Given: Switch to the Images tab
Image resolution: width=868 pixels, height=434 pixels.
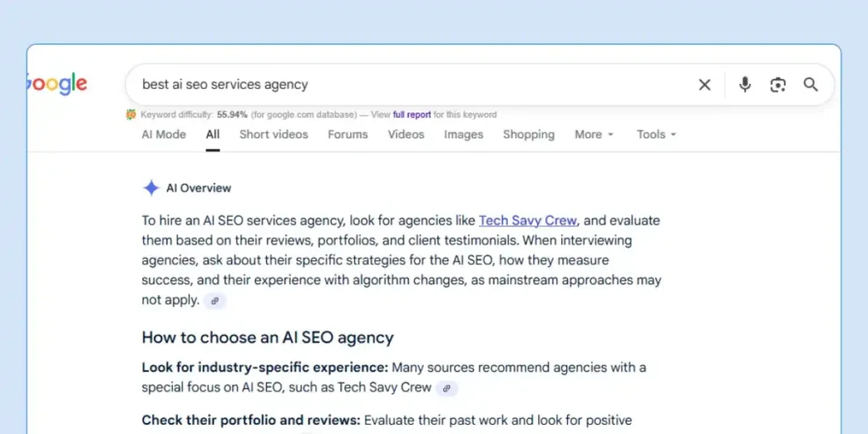Looking at the screenshot, I should click(x=464, y=134).
